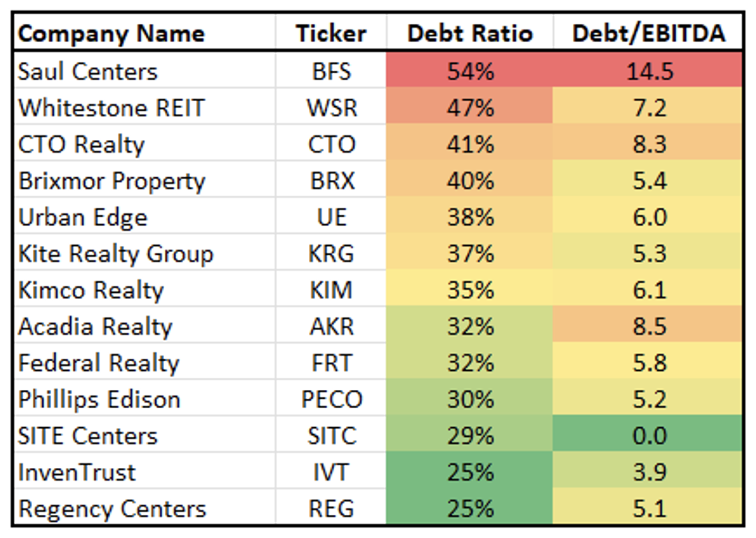Click the 14.5 Debt/EBITDA value
Screen dimensions: 756x538
(649, 71)
